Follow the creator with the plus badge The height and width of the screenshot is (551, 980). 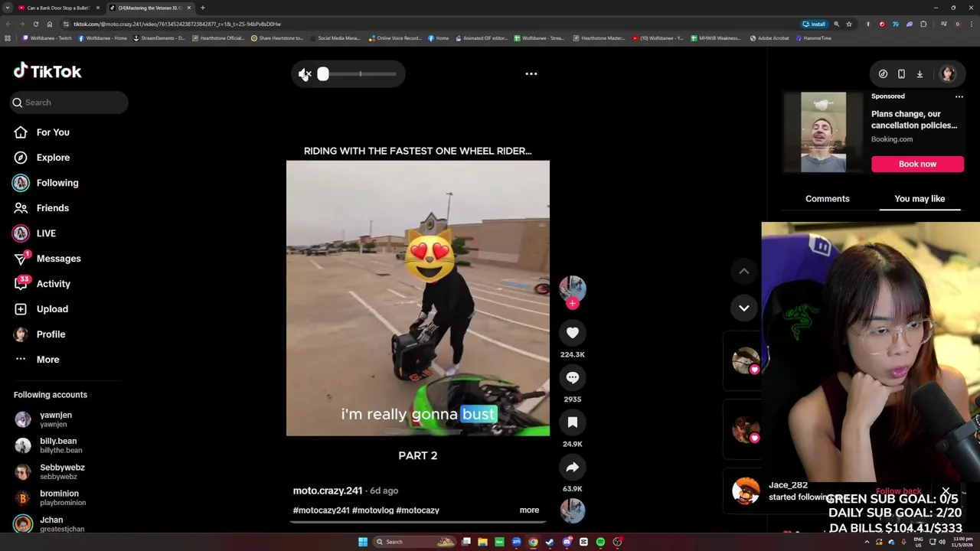572,303
